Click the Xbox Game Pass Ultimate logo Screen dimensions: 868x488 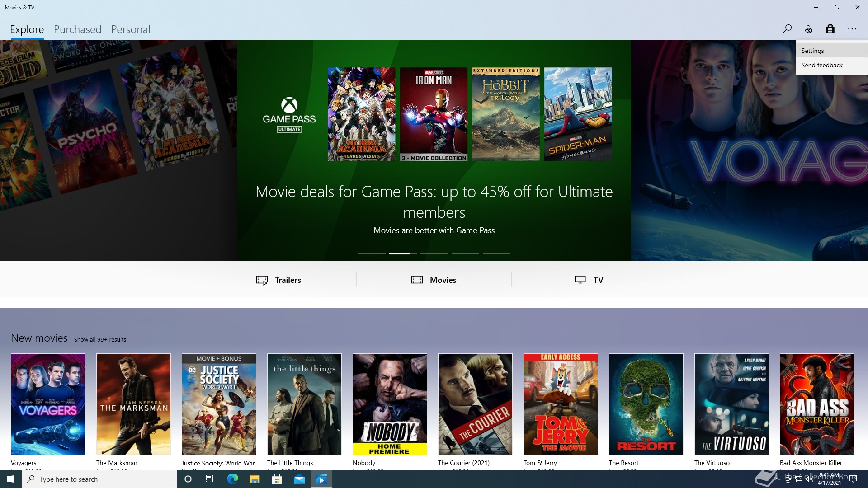click(289, 115)
